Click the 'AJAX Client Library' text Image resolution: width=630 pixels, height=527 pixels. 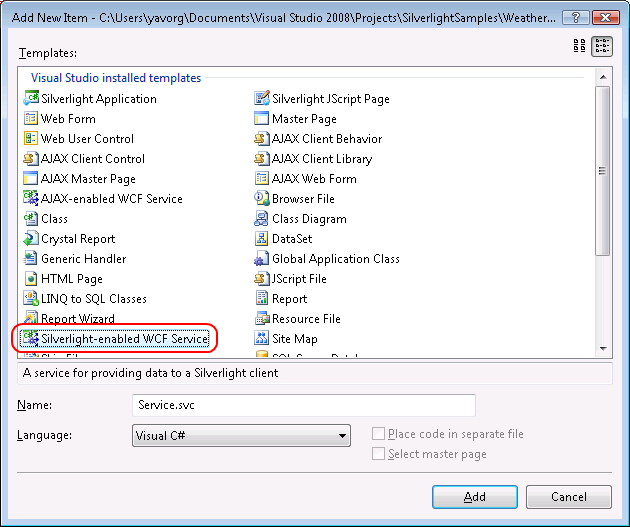point(322,159)
